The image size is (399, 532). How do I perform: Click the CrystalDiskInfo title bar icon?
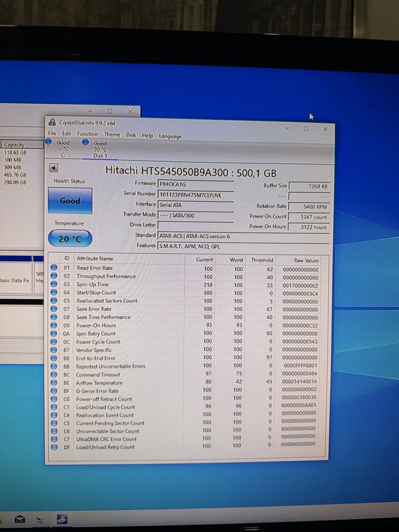tap(52, 122)
